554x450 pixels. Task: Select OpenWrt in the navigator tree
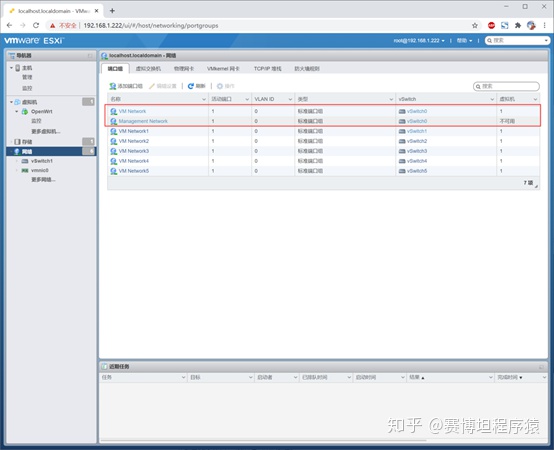click(42, 112)
